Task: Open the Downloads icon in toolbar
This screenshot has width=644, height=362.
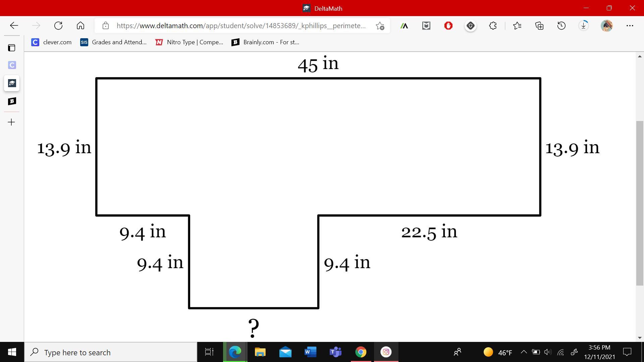Action: point(583,26)
